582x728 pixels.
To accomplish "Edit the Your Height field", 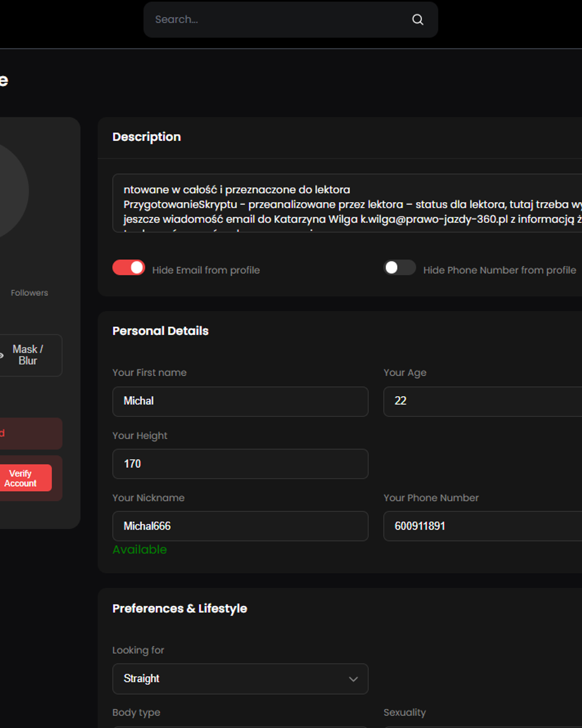I will (240, 464).
